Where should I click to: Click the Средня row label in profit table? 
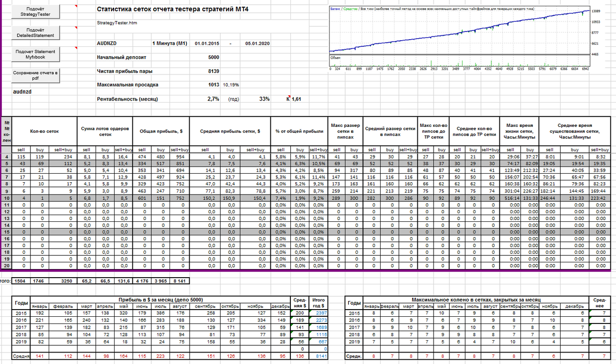click(x=21, y=356)
